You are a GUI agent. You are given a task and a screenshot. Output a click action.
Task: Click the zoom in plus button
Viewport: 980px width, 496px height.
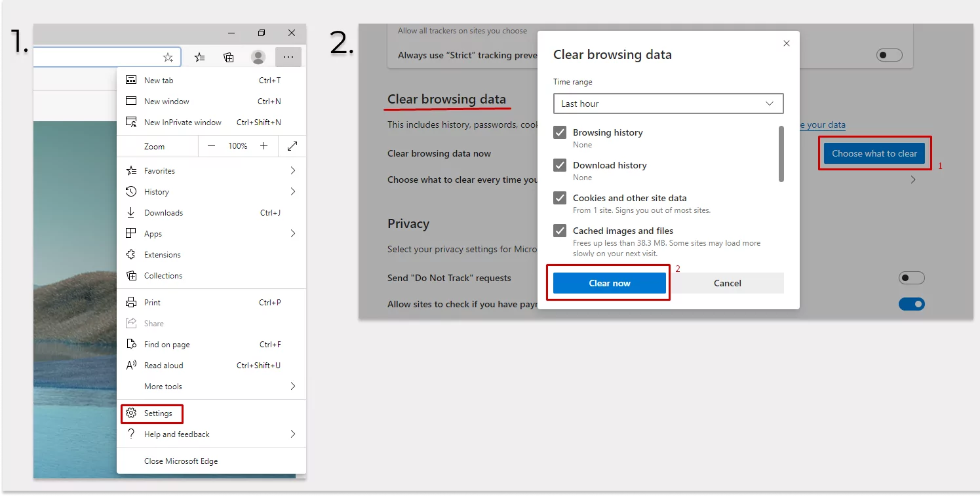(264, 146)
